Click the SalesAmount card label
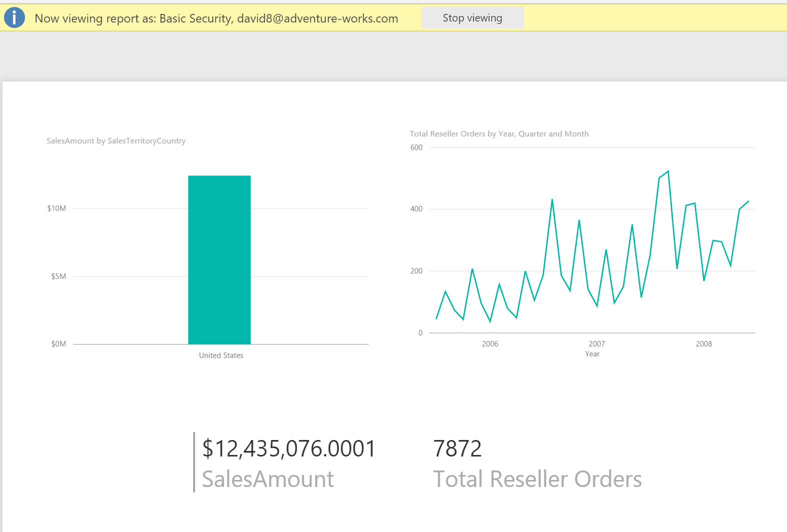Image resolution: width=787 pixels, height=532 pixels. click(x=268, y=479)
